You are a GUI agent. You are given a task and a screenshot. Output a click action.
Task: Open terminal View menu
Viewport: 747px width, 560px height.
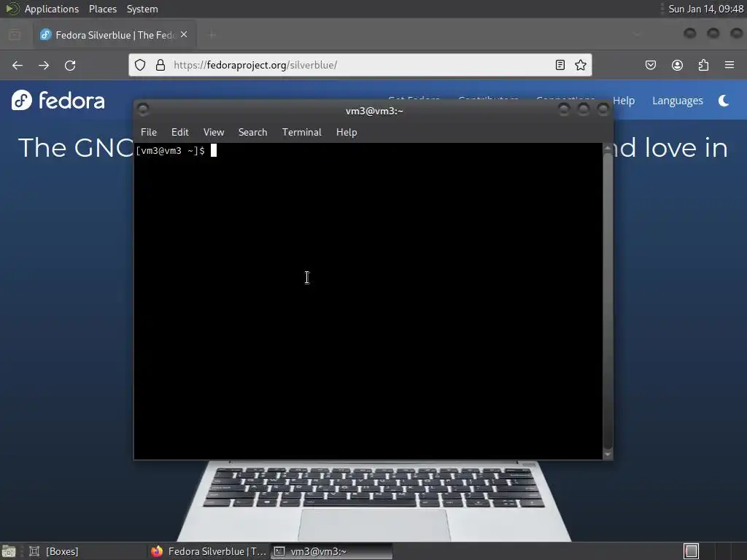pos(214,132)
